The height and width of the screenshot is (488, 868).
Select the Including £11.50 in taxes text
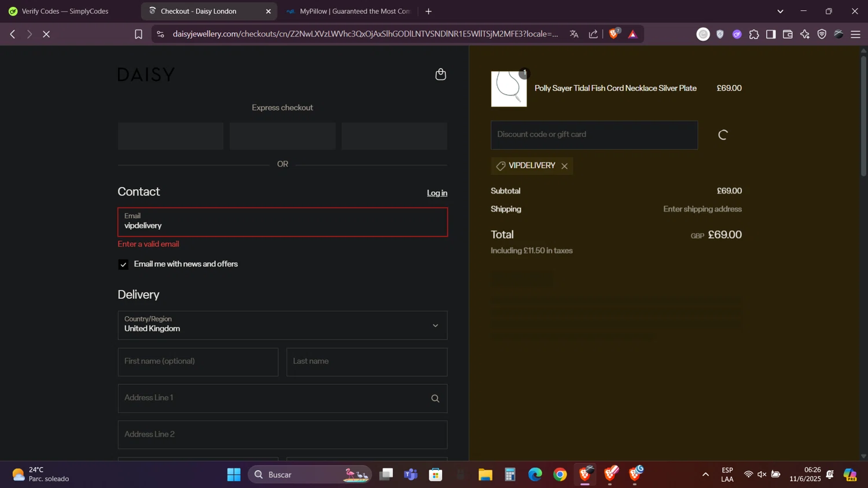coord(532,251)
